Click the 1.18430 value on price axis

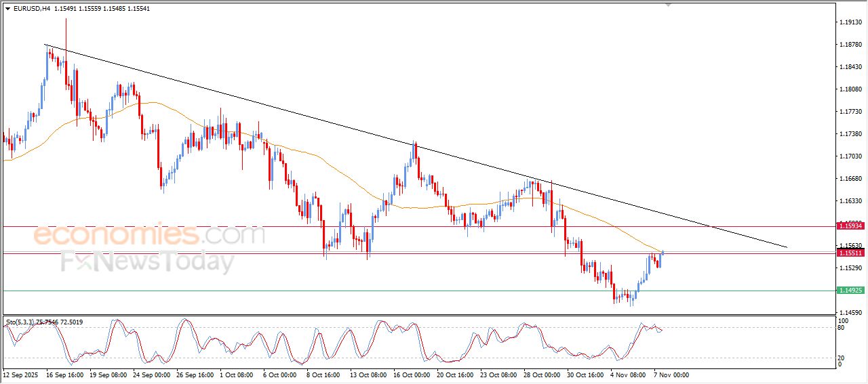[850, 67]
